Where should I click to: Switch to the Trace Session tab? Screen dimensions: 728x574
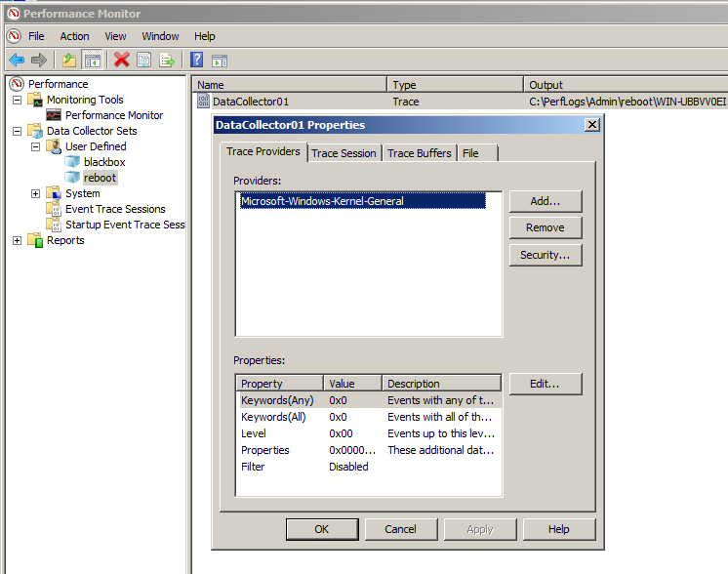point(344,153)
